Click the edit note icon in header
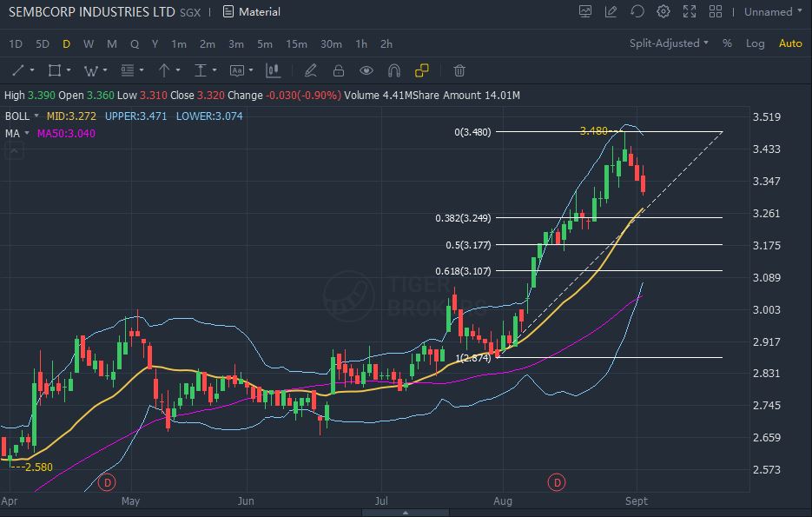 611,11
